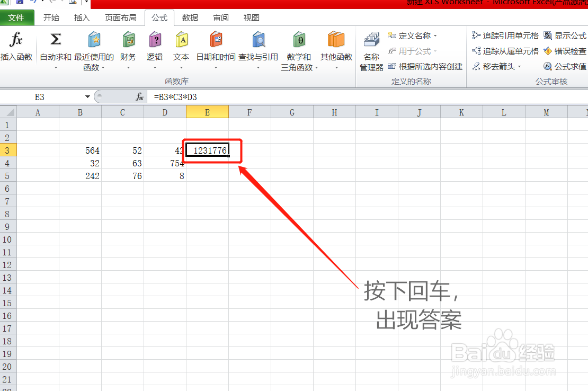Switch to the Insert (插入) tab
This screenshot has height=391, width=588.
tap(82, 17)
